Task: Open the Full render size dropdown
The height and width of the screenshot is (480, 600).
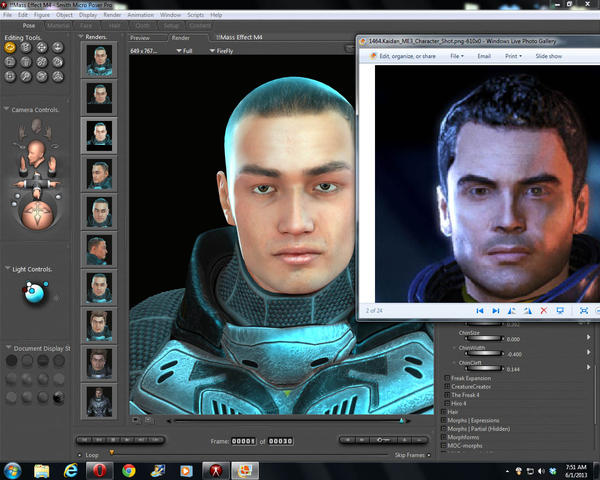Action: 184,51
